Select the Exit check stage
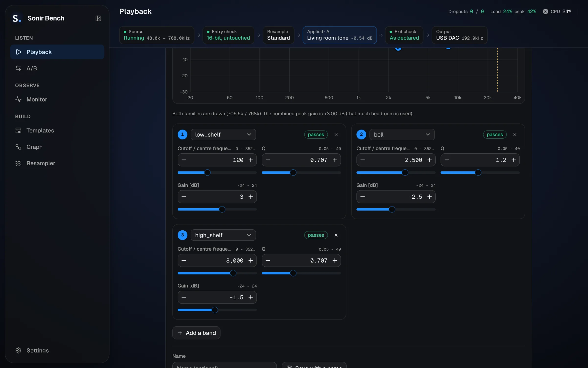 (404, 35)
